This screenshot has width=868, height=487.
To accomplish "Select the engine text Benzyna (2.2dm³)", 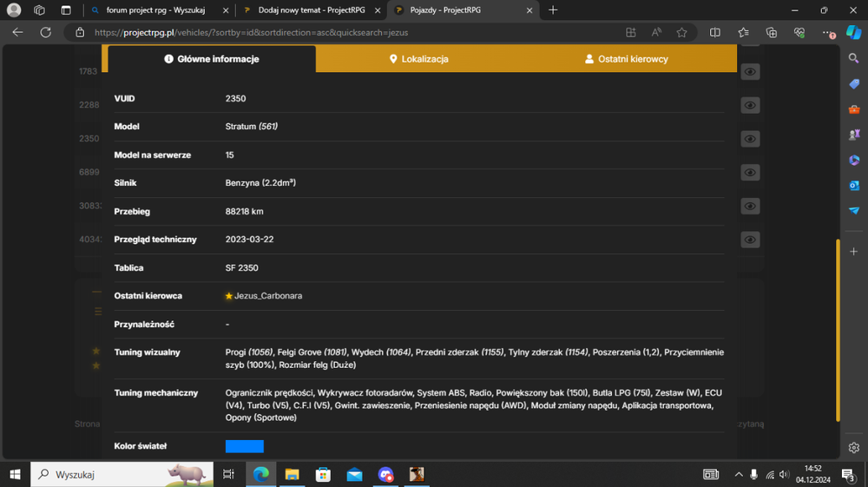I will (260, 182).
